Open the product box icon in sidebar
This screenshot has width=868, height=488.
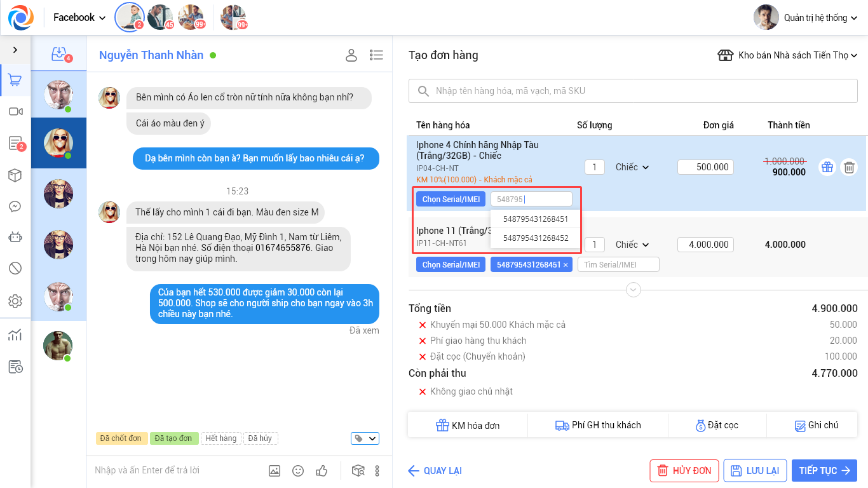tap(15, 175)
